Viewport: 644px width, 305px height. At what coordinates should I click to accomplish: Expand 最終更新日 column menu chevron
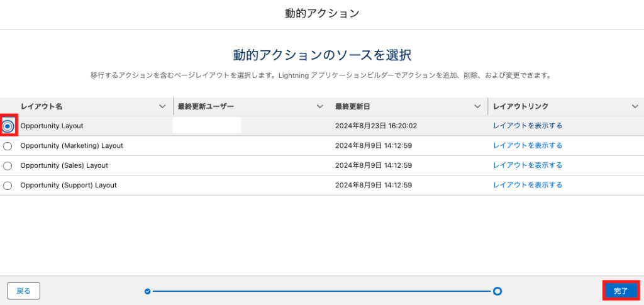tap(477, 107)
